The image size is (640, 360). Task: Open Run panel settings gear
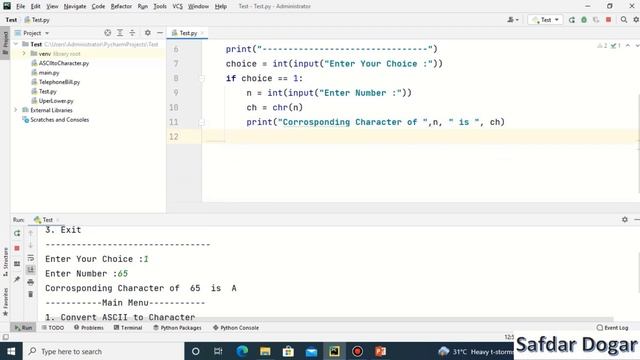point(625,220)
